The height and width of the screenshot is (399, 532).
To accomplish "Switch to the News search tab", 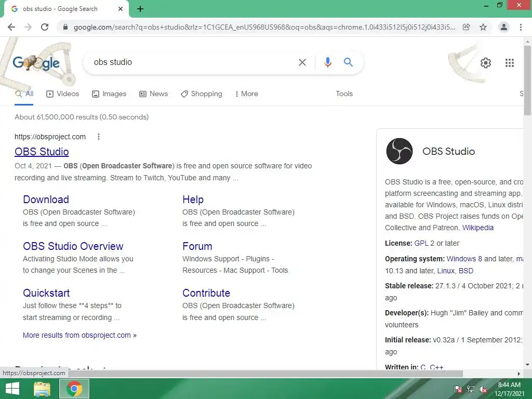I will click(154, 94).
